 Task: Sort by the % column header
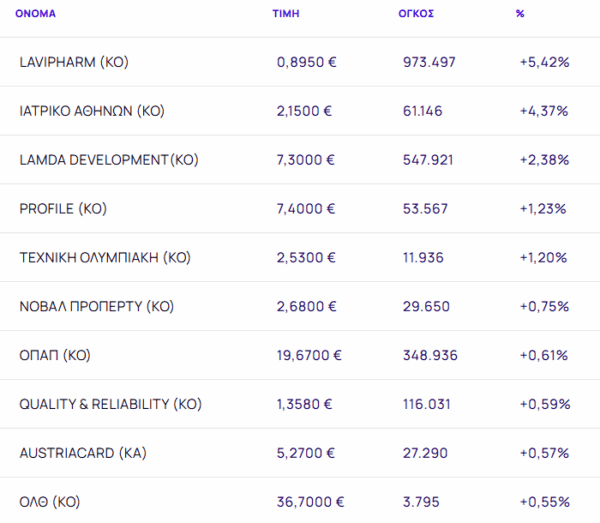click(520, 13)
